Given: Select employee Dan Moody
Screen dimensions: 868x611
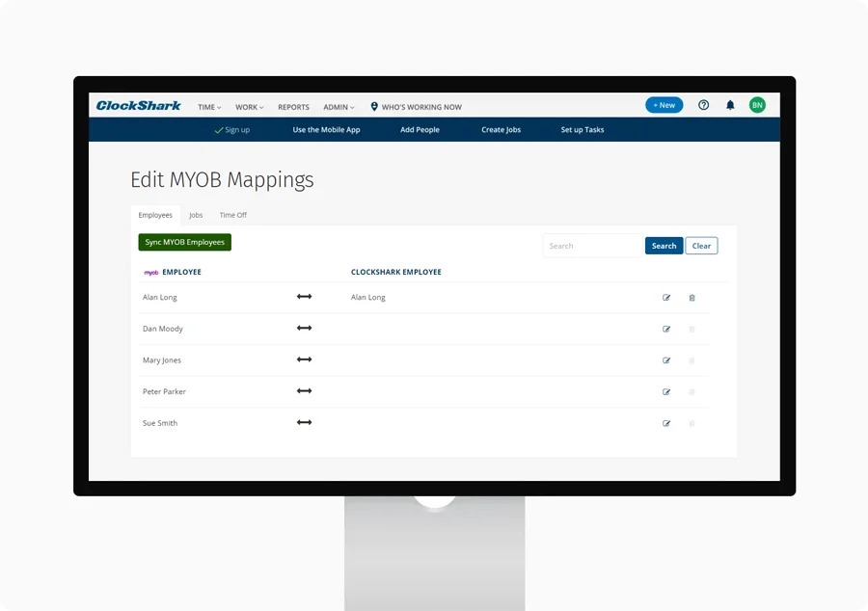Looking at the screenshot, I should pos(163,329).
